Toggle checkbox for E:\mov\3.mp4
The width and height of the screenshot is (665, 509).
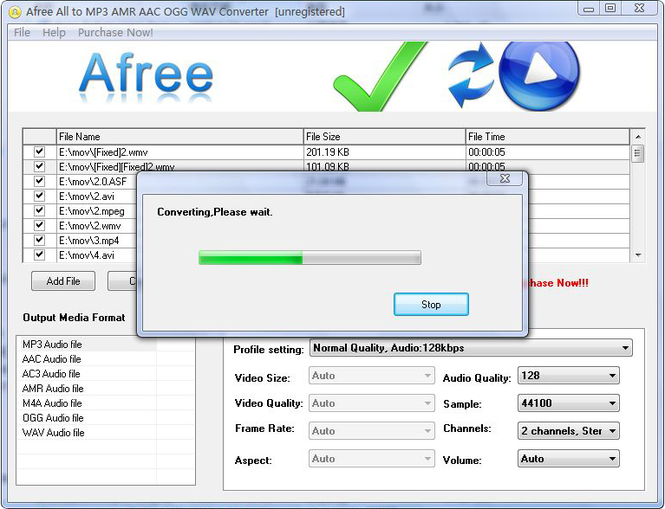(x=39, y=240)
